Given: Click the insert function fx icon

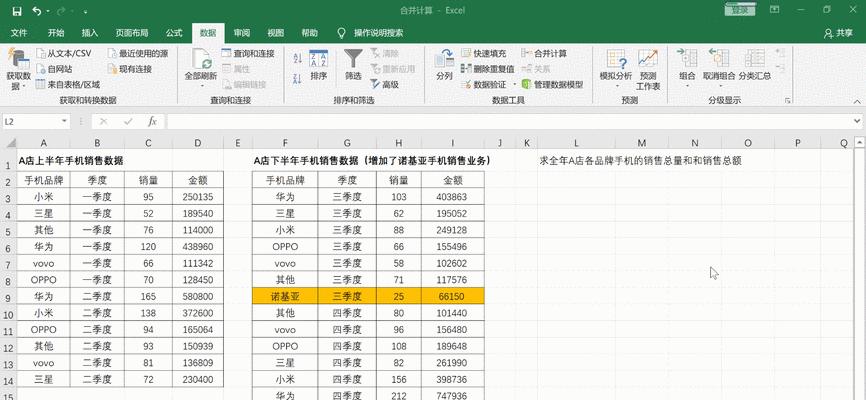Looking at the screenshot, I should point(152,121).
